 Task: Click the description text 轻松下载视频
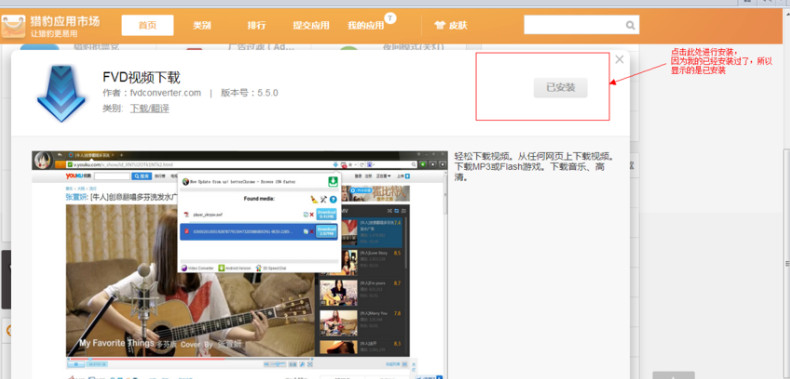pyautogui.click(x=534, y=166)
